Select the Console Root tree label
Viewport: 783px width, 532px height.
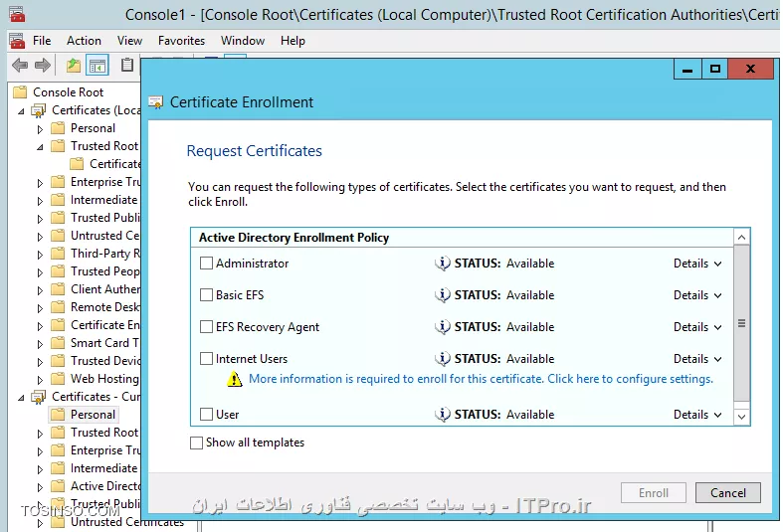point(68,92)
